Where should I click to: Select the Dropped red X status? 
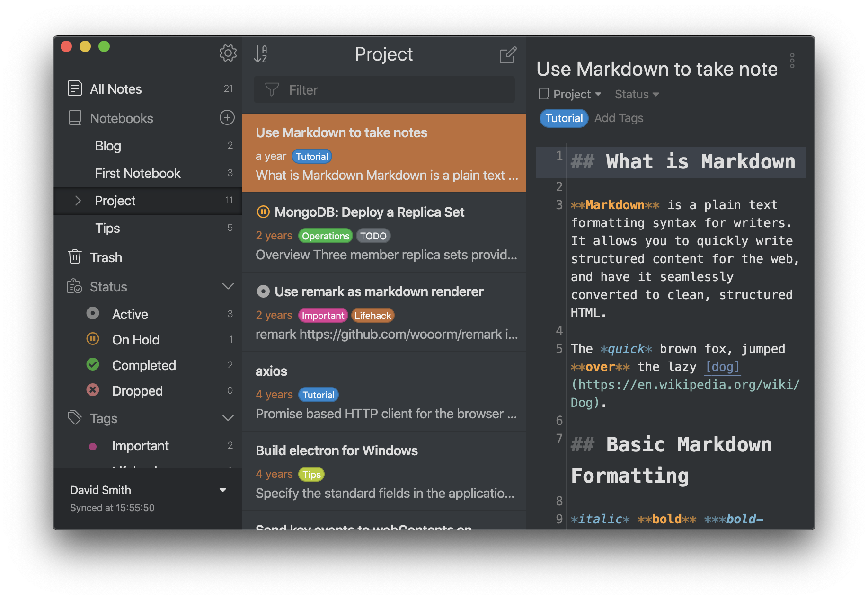click(93, 390)
